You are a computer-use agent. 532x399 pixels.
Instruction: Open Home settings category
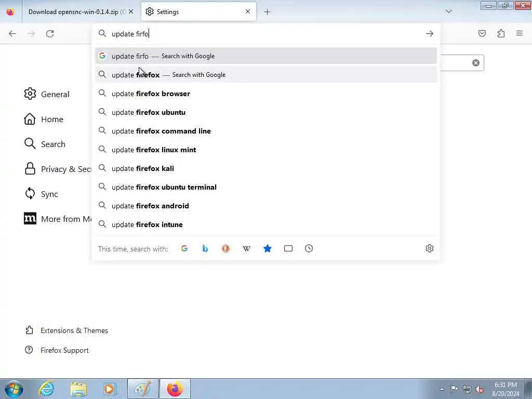44,119
